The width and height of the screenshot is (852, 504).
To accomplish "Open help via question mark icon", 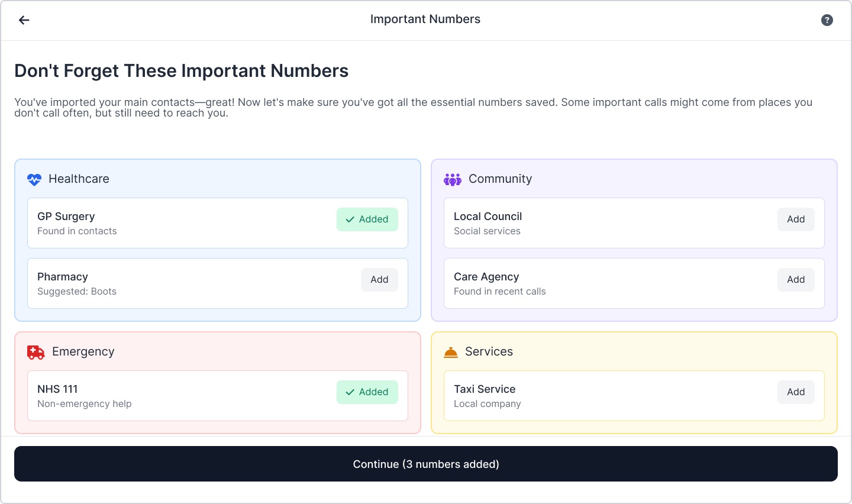I will (x=827, y=20).
